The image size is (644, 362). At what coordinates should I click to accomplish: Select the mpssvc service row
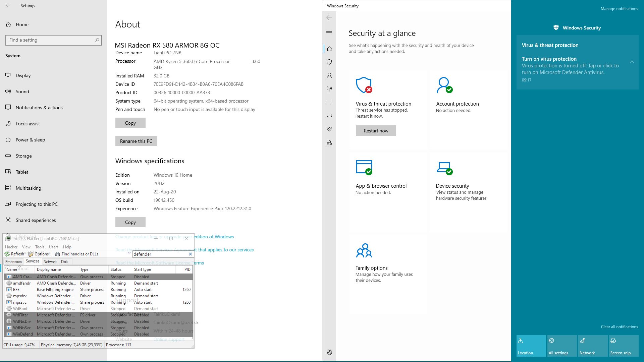(99, 302)
